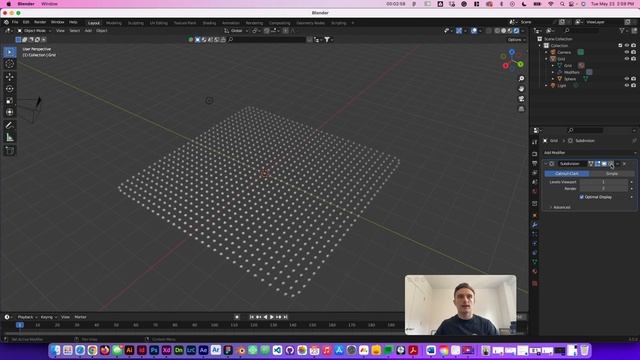Select the Rotate tool

pyautogui.click(x=10, y=89)
